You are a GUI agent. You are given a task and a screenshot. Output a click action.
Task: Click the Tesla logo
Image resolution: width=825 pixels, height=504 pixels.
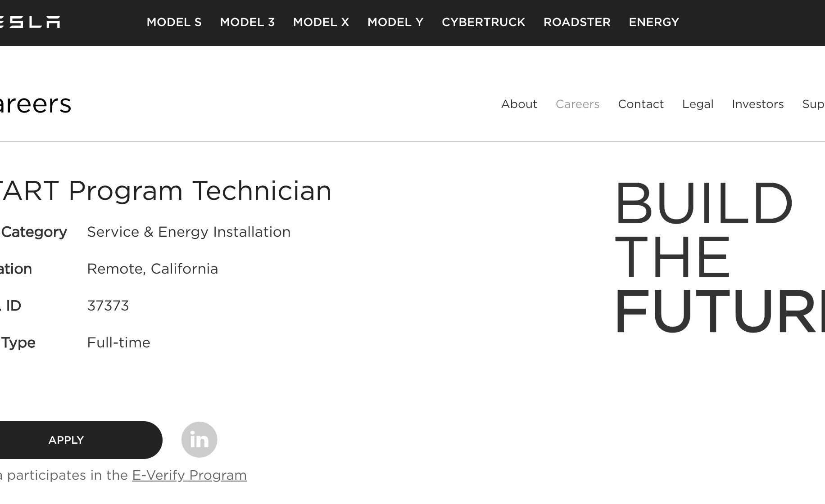pos(30,22)
